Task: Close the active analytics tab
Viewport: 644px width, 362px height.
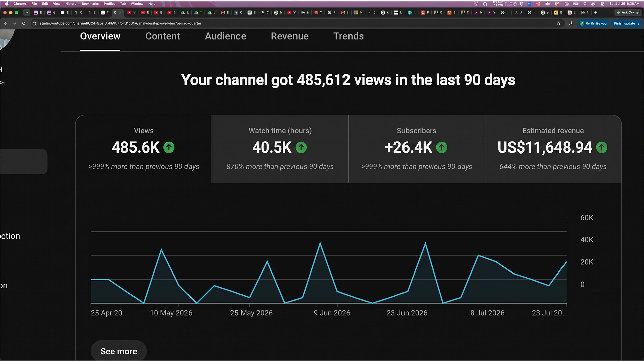Action: click(x=120, y=12)
